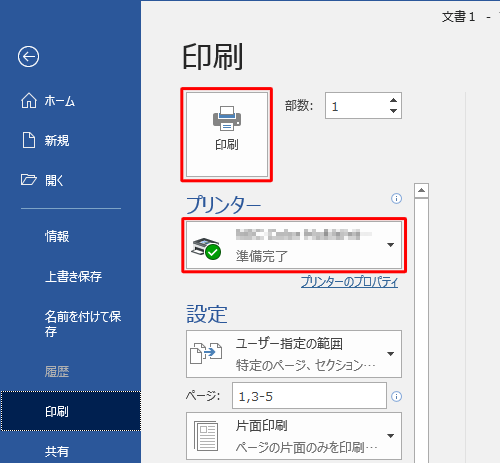Viewport: 500px width, 463px height.
Task: Click the scrollbar up arrow
Action: tap(421, 191)
